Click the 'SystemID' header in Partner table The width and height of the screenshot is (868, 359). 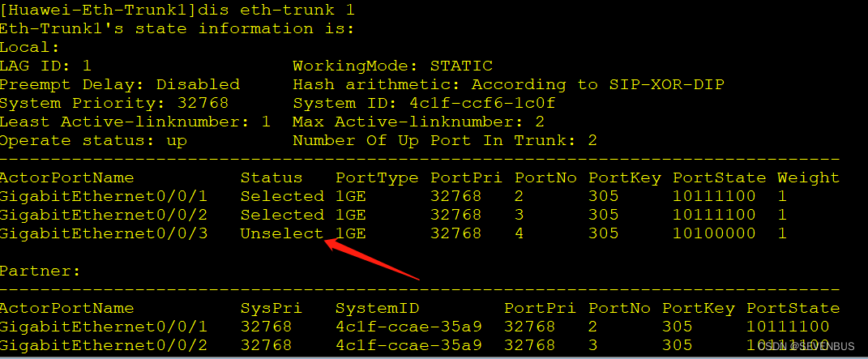pos(377,308)
